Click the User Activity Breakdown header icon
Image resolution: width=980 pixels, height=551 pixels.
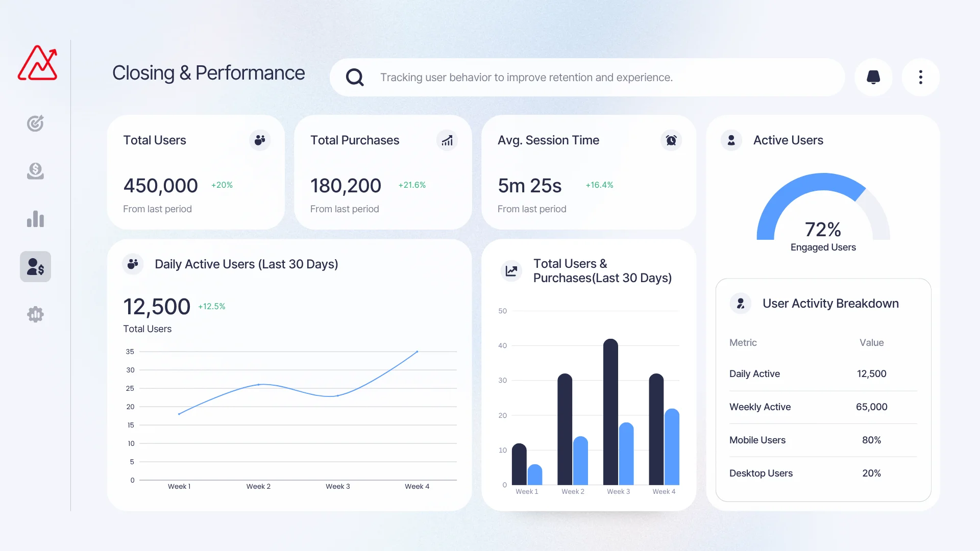coord(740,304)
